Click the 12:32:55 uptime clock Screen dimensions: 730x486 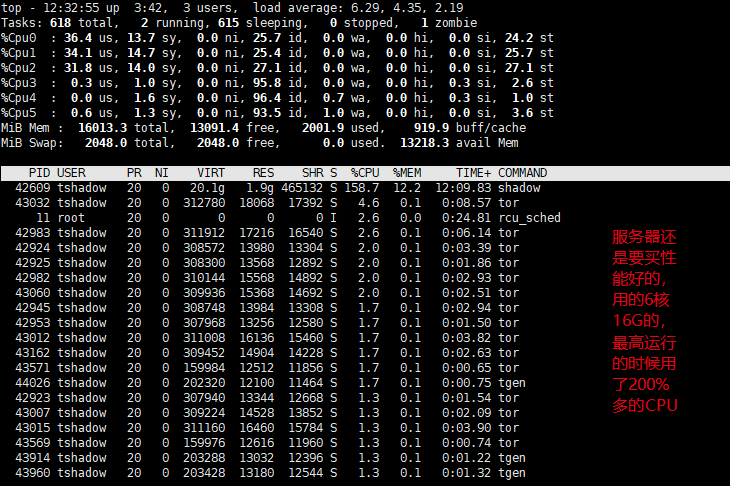71,8
